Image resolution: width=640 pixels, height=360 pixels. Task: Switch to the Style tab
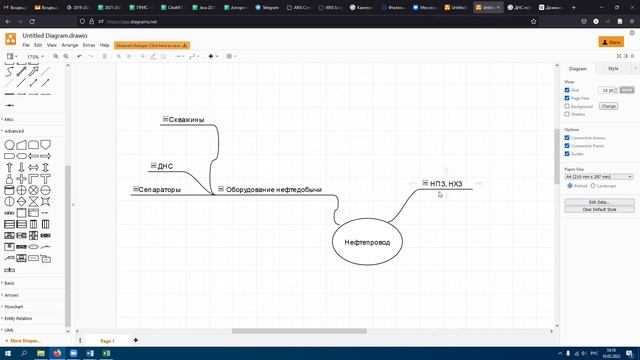click(x=613, y=69)
